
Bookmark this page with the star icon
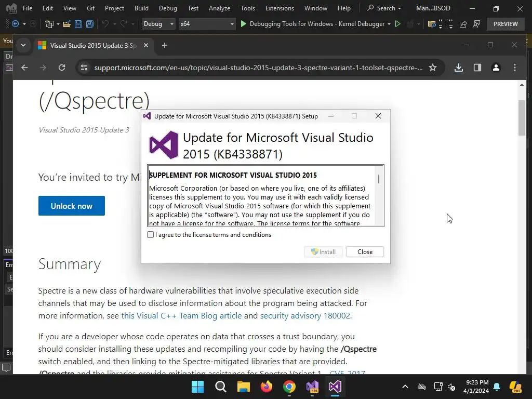click(x=433, y=68)
